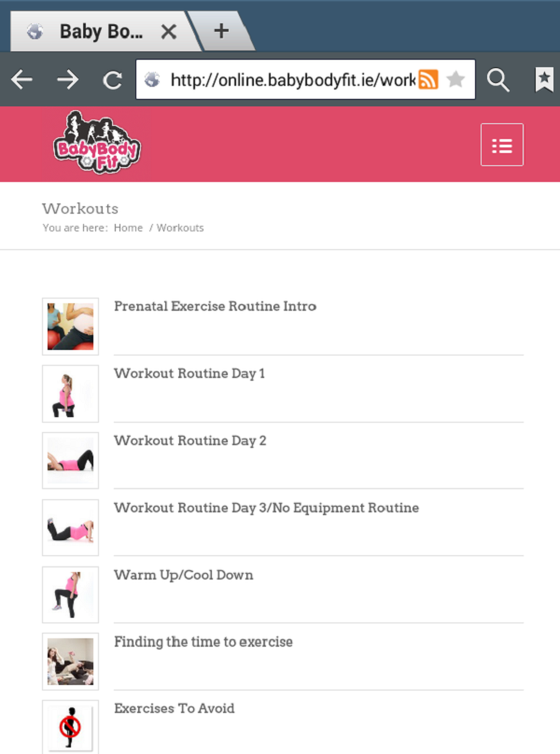Expand the site hamburger menu
Viewport: 560px width, 754px height.
(x=502, y=145)
